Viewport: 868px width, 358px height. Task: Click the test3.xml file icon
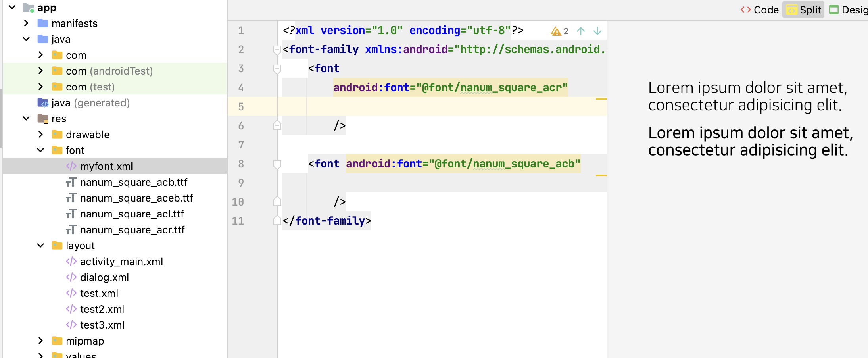click(x=71, y=325)
